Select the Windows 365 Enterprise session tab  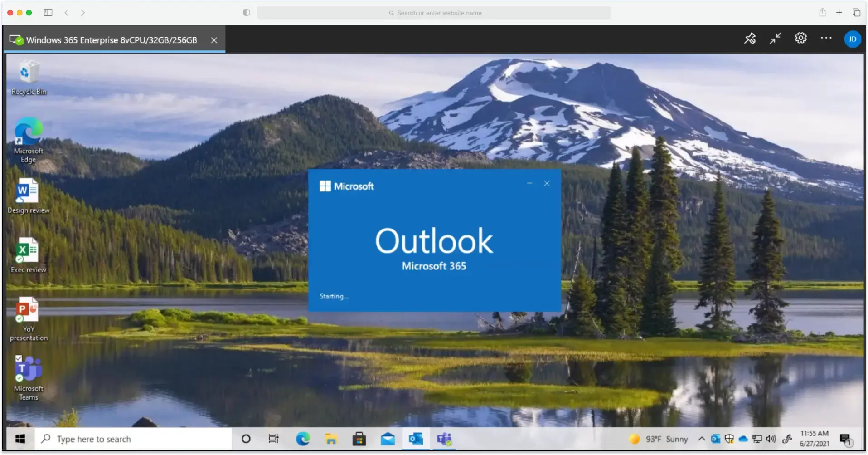click(x=111, y=40)
